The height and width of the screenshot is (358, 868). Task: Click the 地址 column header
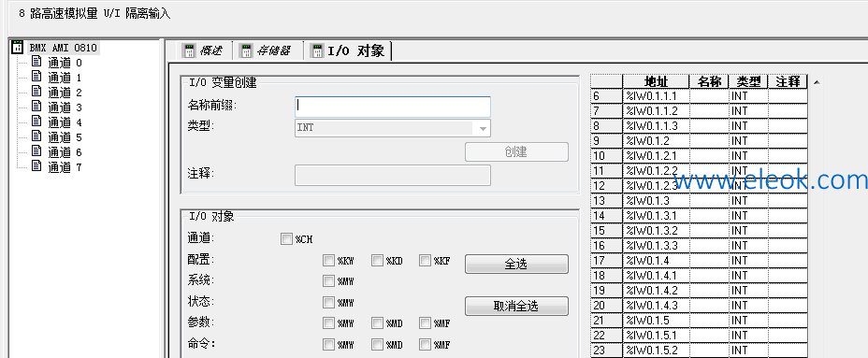pos(656,81)
